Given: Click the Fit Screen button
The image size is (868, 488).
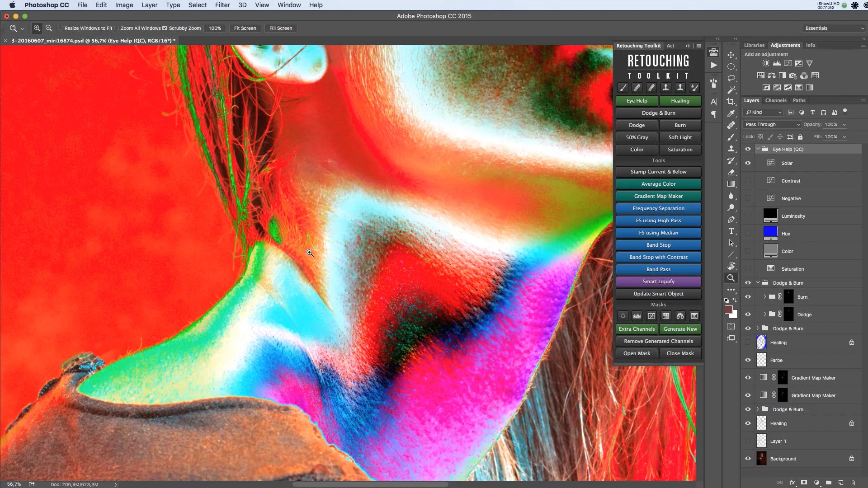Looking at the screenshot, I should pyautogui.click(x=245, y=28).
